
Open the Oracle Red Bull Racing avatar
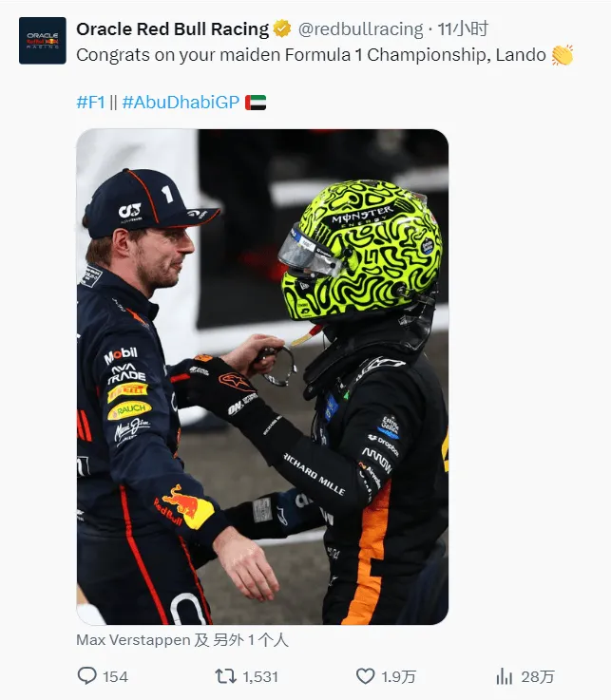[43, 41]
